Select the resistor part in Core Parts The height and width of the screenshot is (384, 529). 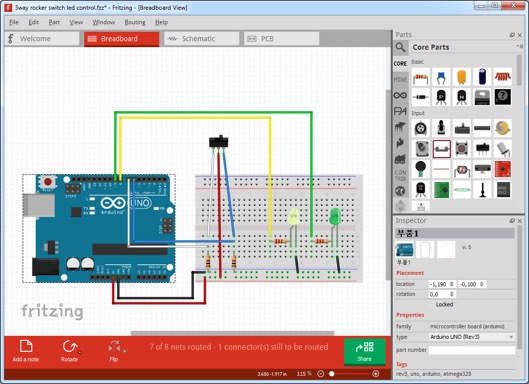pyautogui.click(x=421, y=78)
